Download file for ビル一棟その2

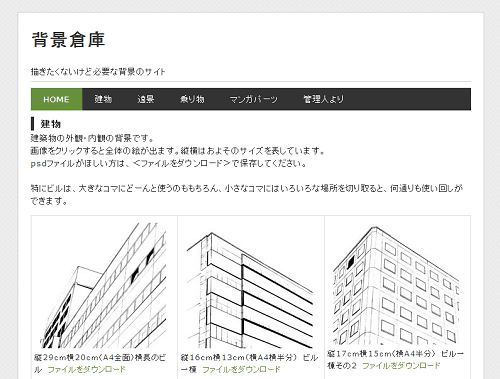pos(401,366)
